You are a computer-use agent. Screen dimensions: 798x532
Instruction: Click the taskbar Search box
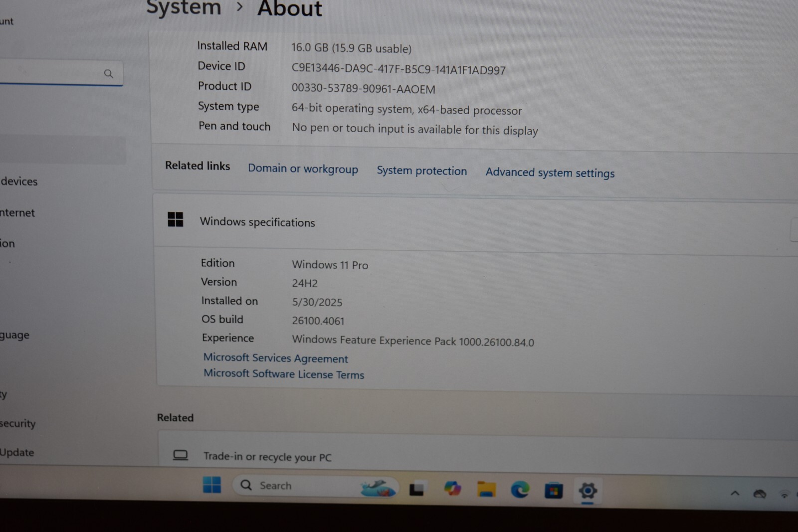coord(315,486)
